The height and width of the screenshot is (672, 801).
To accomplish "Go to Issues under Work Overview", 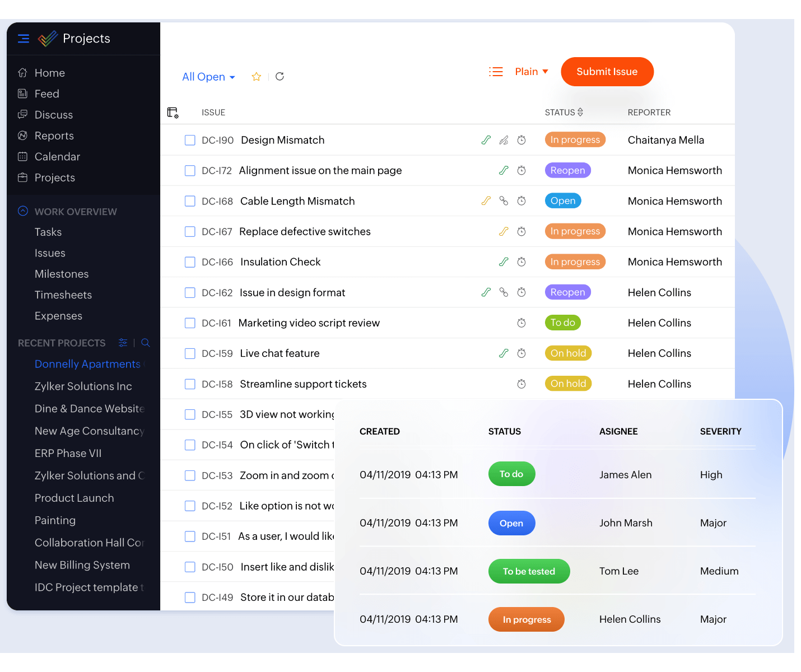I will tap(50, 253).
